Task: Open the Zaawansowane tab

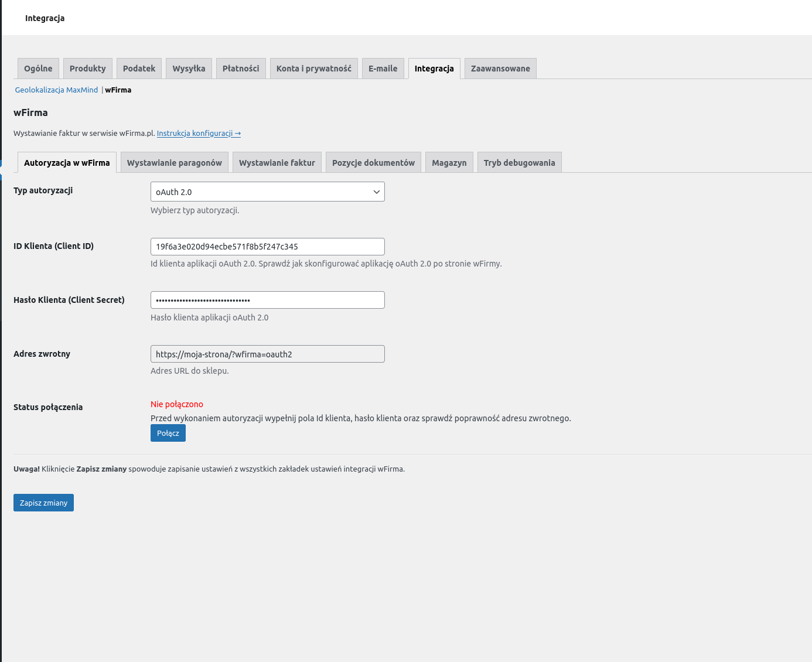Action: click(500, 69)
